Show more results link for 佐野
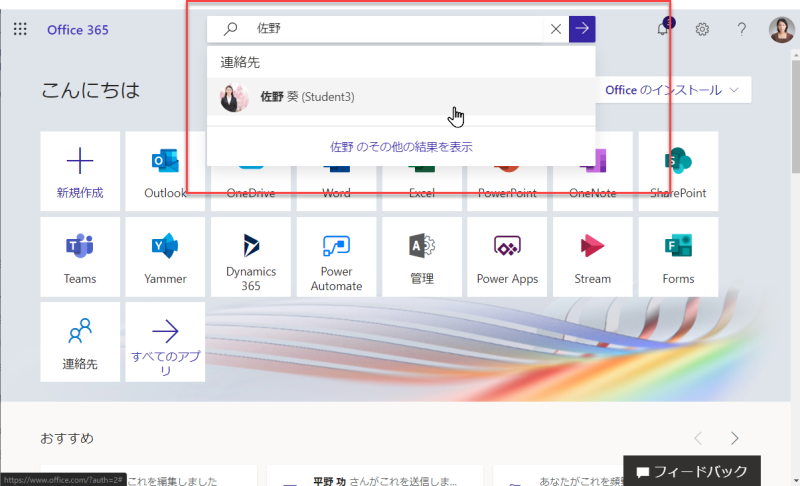Screen dimensions: 800x486 401,147
